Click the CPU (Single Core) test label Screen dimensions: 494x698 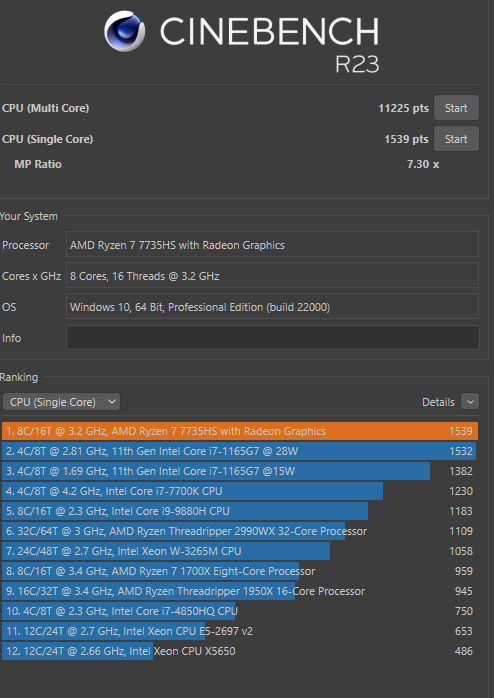coord(48,139)
